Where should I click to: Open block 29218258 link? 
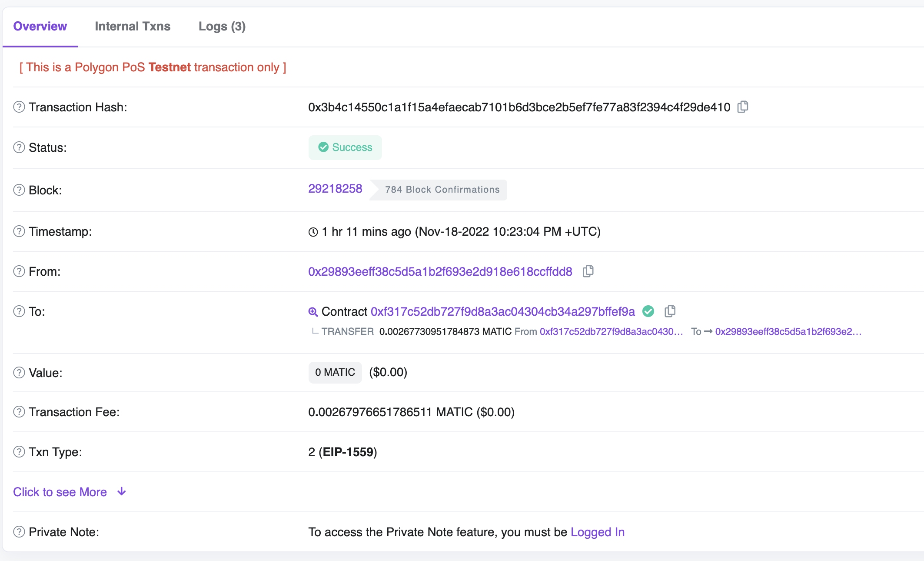point(335,189)
